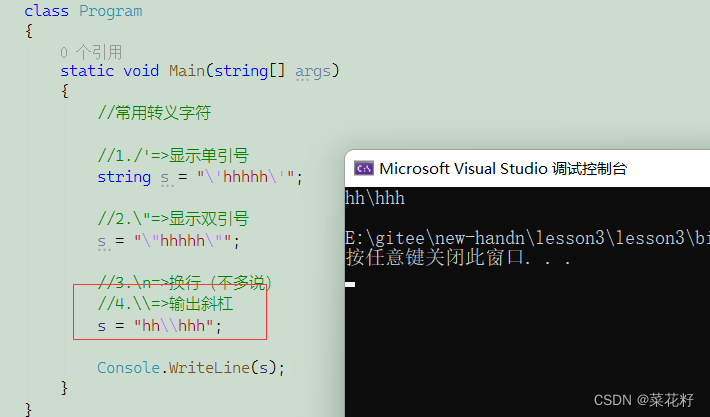Click the s = "hh\\hhh" assignment line
This screenshot has height=417, width=710.
160,325
